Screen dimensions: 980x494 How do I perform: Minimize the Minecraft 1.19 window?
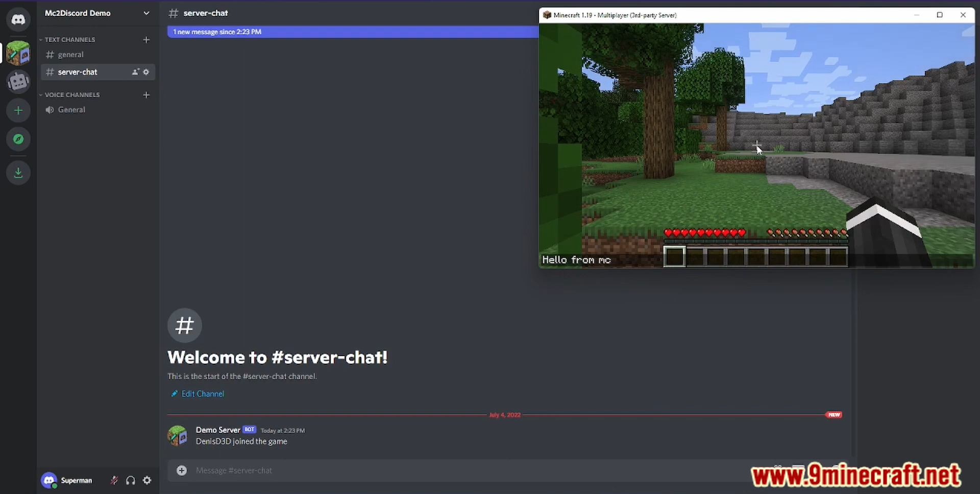tap(917, 15)
